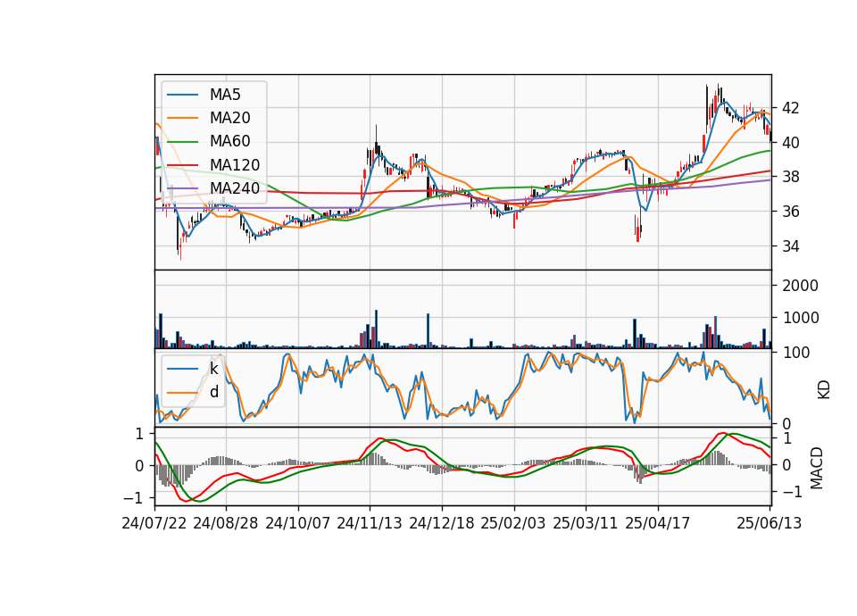Click the MA120 legend label

coord(235,165)
